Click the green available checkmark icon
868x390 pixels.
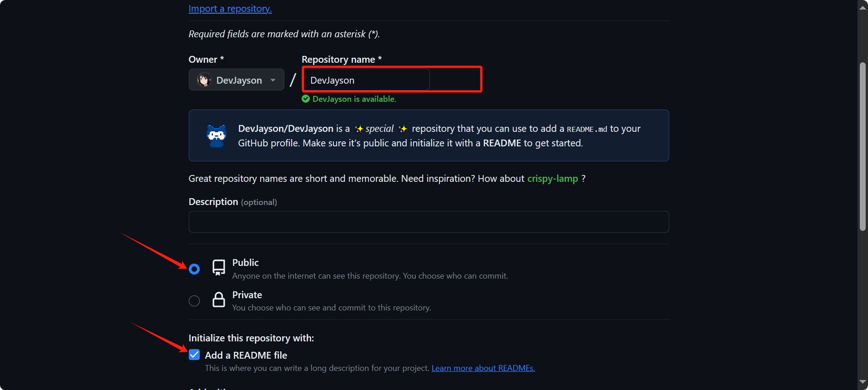point(306,99)
